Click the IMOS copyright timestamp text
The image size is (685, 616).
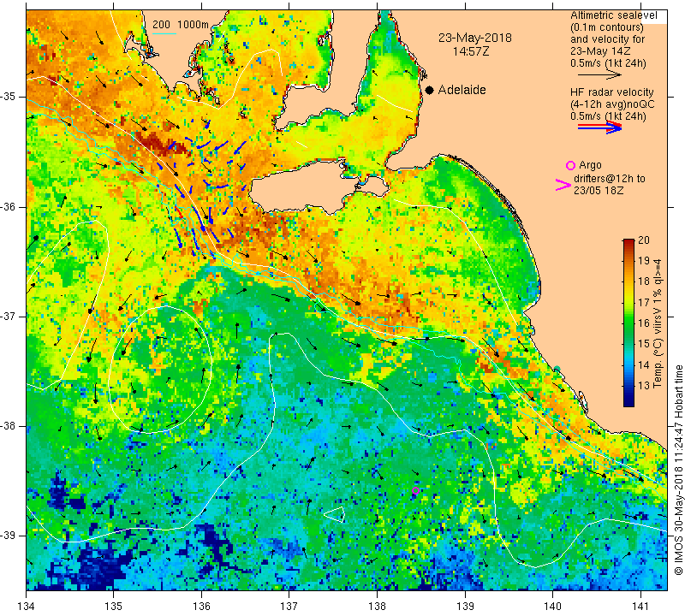point(678,470)
